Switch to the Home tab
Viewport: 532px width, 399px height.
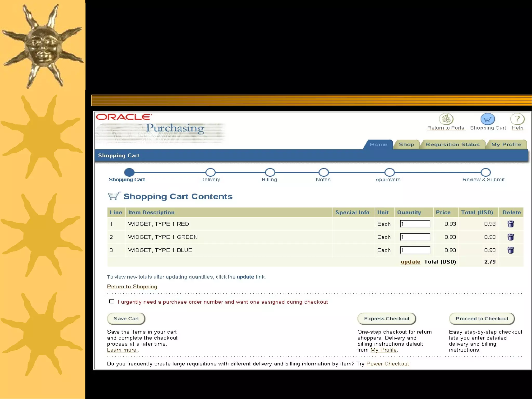[x=378, y=144]
